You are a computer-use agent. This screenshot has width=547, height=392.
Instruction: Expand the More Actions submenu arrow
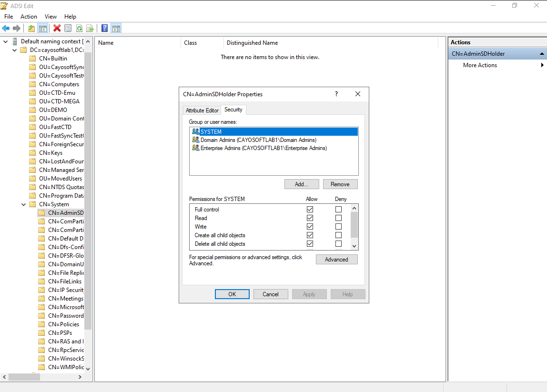click(x=542, y=65)
